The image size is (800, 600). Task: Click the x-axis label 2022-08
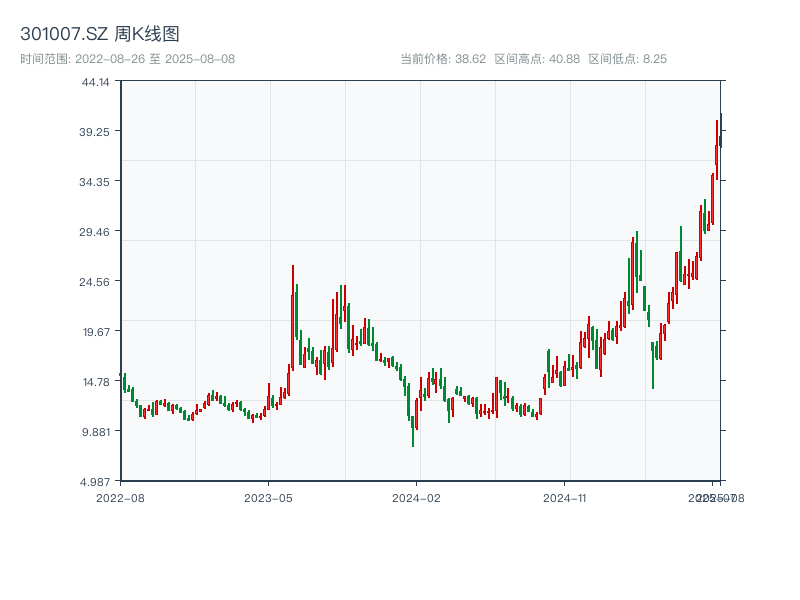120,498
